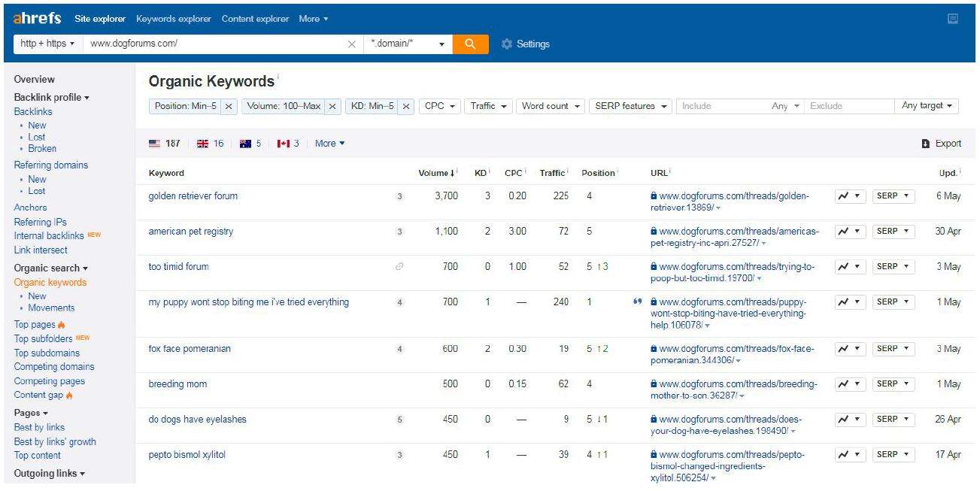Screen dimensions: 980x491
Task: Open the Content explorer tab
Action: [255, 19]
